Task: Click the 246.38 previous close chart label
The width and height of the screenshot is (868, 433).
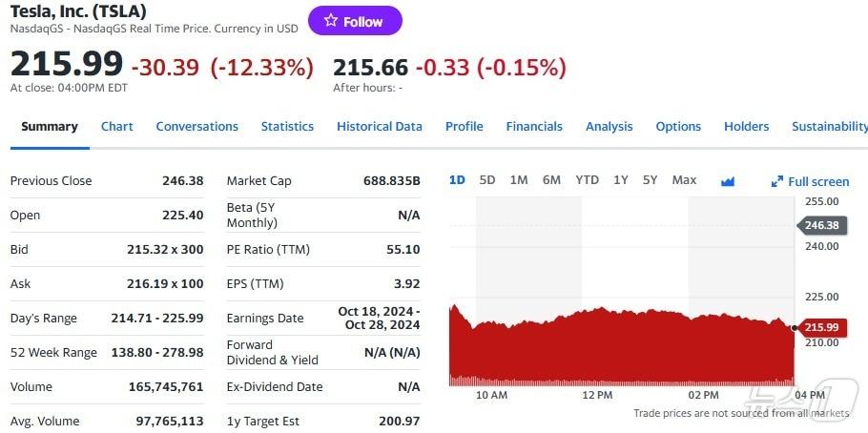Action: (821, 225)
